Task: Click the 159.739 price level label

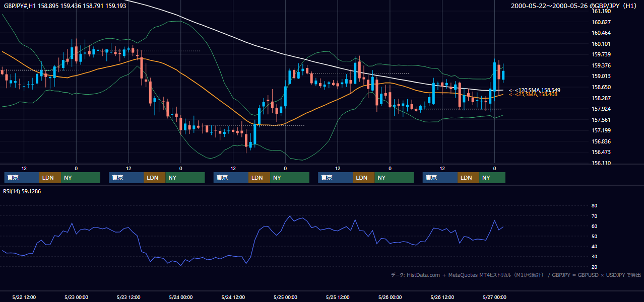Action: [x=602, y=54]
